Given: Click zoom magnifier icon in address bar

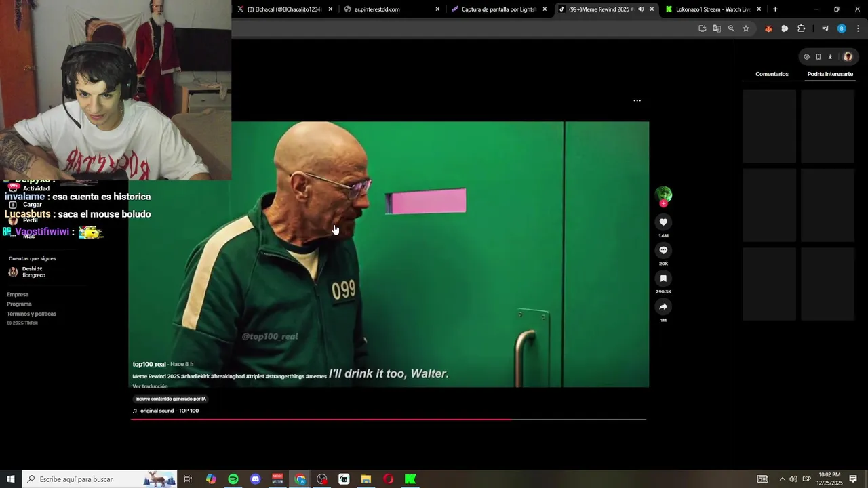Looking at the screenshot, I should (x=731, y=28).
